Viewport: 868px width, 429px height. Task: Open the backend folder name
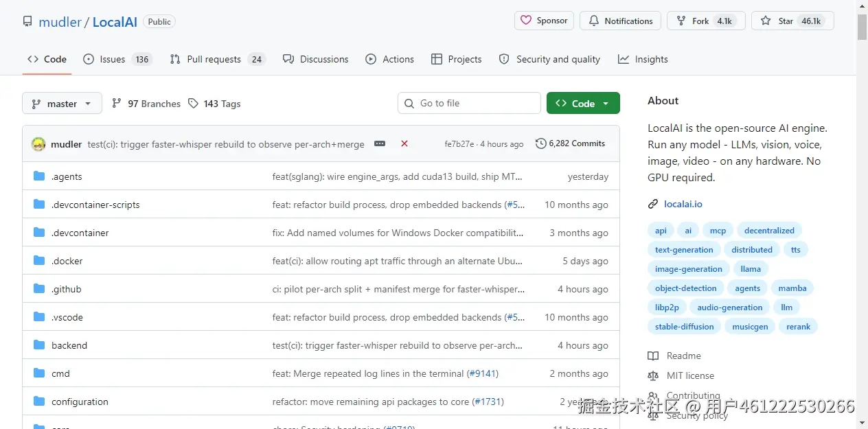pos(69,345)
